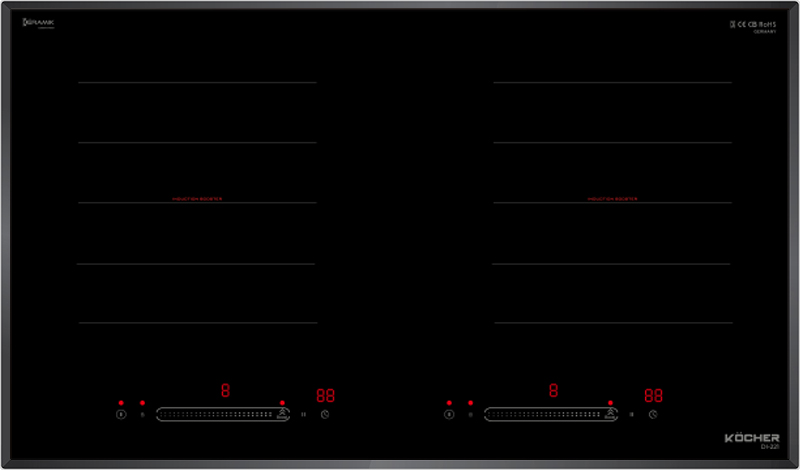Tap the left power level '8' display

pyautogui.click(x=225, y=390)
